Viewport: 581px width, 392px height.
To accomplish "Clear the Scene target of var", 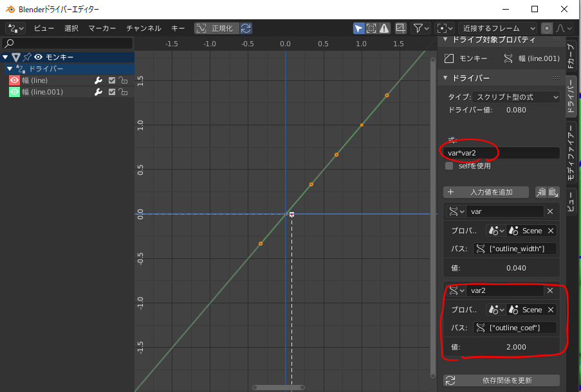I will point(551,231).
